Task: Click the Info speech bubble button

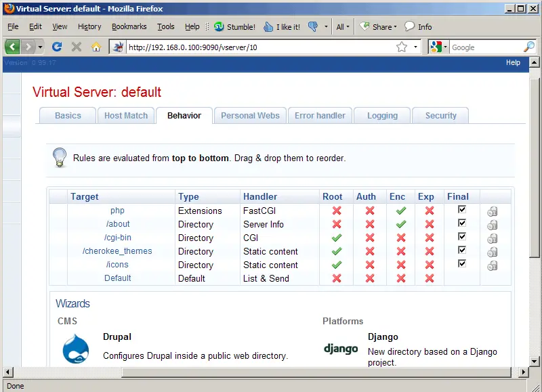Action: pyautogui.click(x=418, y=26)
